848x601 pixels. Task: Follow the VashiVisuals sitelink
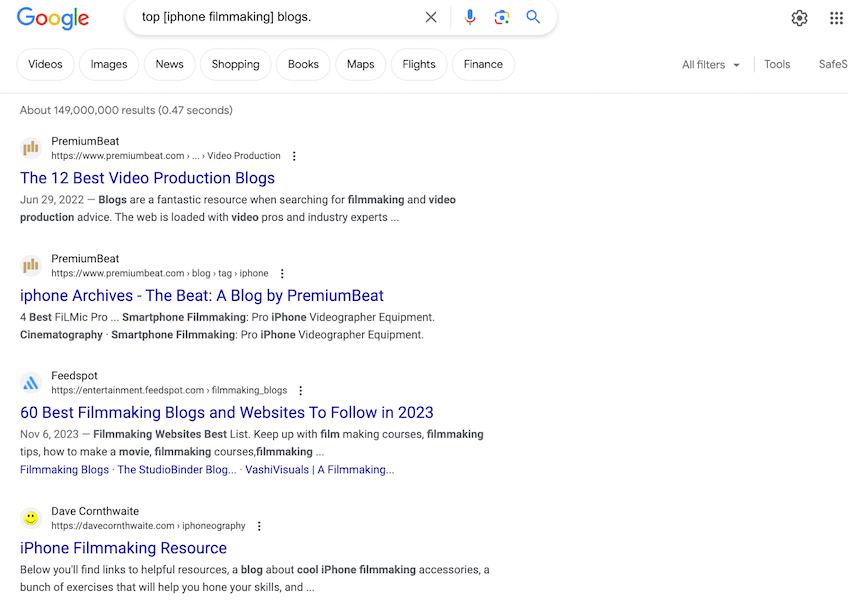pyautogui.click(x=320, y=470)
